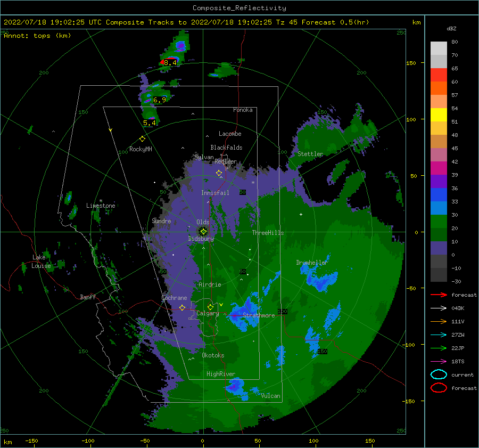Click the Lacombe city label
The width and height of the screenshot is (479, 448).
[x=230, y=134]
